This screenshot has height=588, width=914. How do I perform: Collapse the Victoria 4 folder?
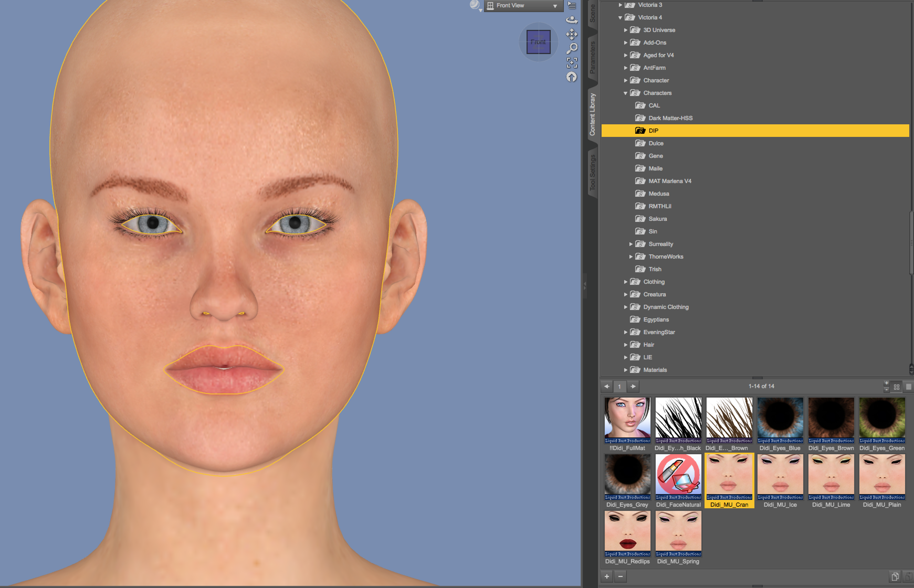click(620, 18)
